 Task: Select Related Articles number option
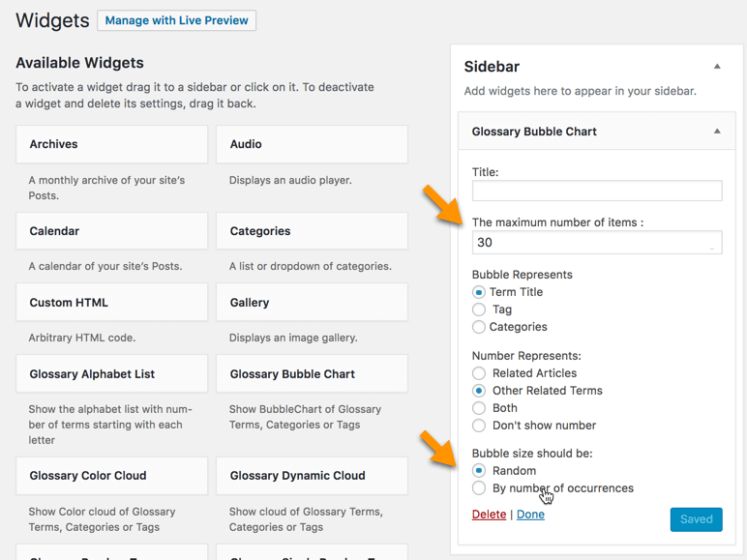click(479, 373)
